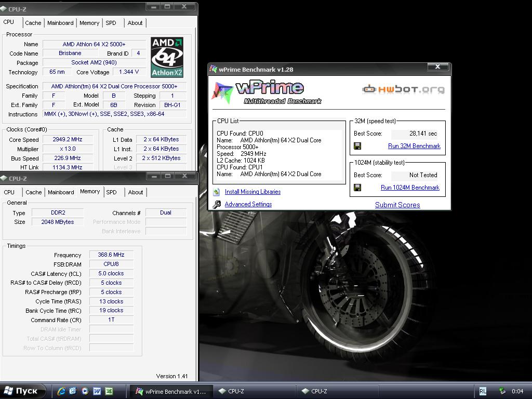This screenshot has height=399, width=532.
Task: Launch Windows Media Player from quick launch
Action: (85, 391)
